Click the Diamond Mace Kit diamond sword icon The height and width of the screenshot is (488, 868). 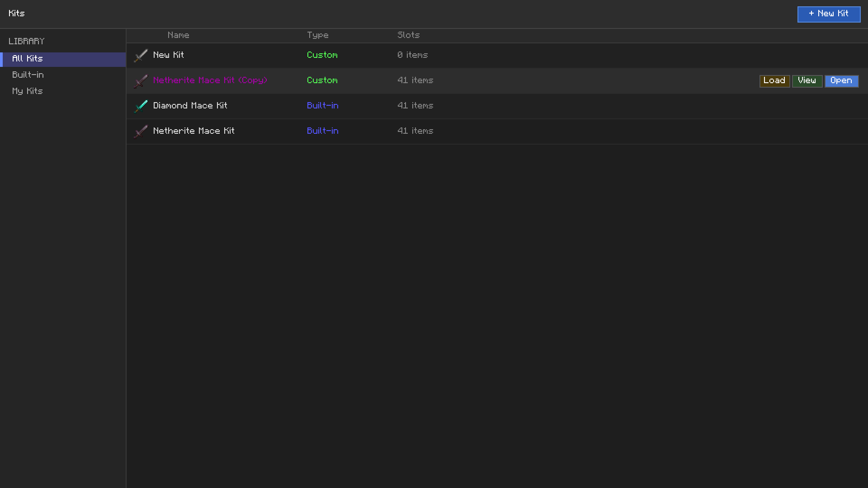[141, 106]
